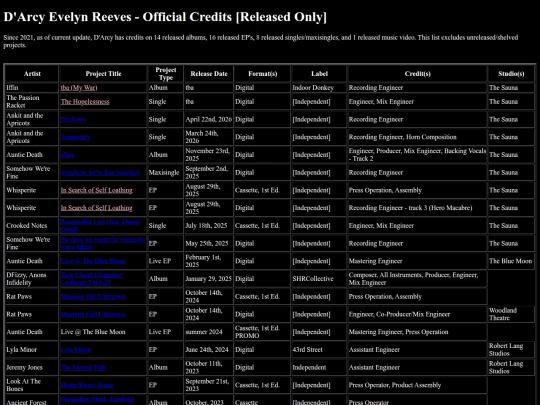Select the plain 'Live @ The Blue Moon' title cell

[x=103, y=332]
